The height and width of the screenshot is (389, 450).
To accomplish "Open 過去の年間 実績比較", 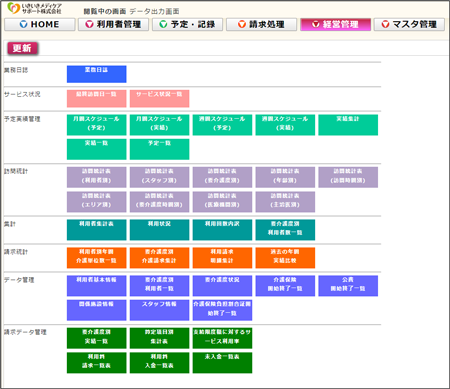I will [x=285, y=258].
